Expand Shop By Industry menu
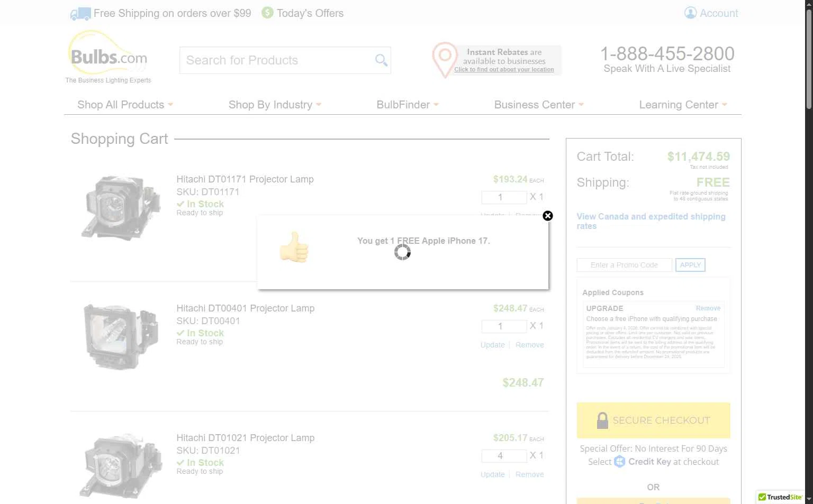This screenshot has height=504, width=813. [275, 105]
